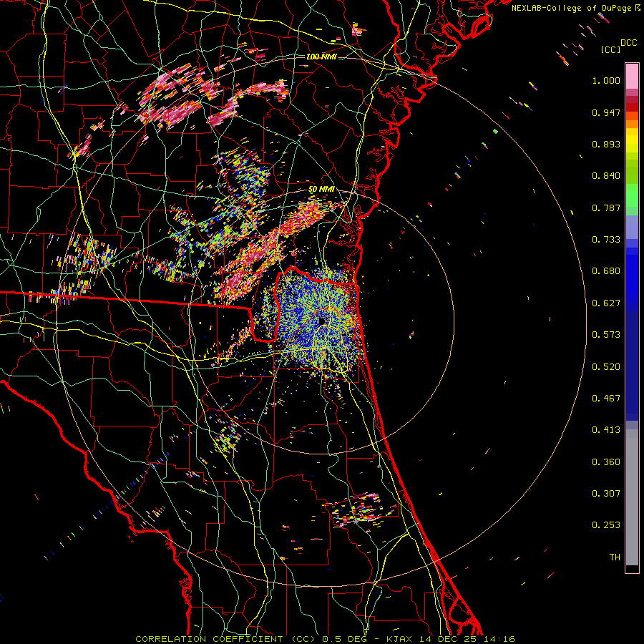Viewport: 644px width, 644px height.
Task: Click the 0.520 scale value
Action: click(606, 367)
